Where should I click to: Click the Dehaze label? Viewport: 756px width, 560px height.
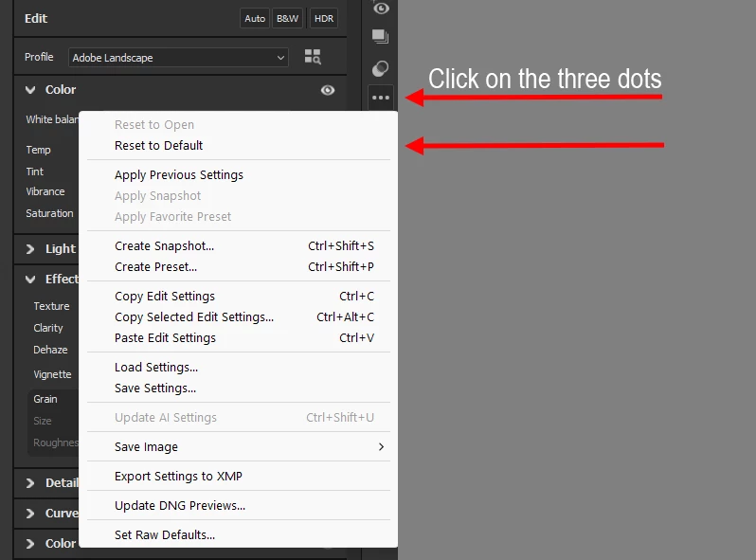tap(50, 350)
